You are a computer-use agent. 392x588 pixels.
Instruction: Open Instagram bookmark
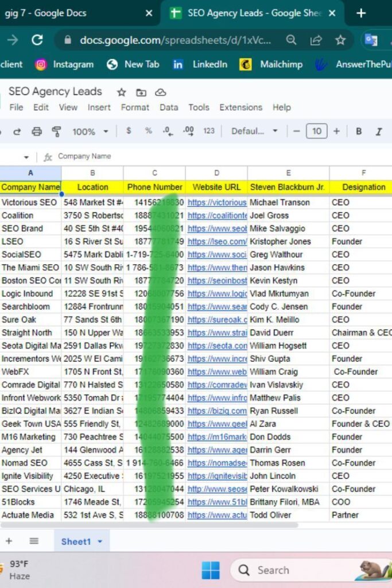click(64, 64)
